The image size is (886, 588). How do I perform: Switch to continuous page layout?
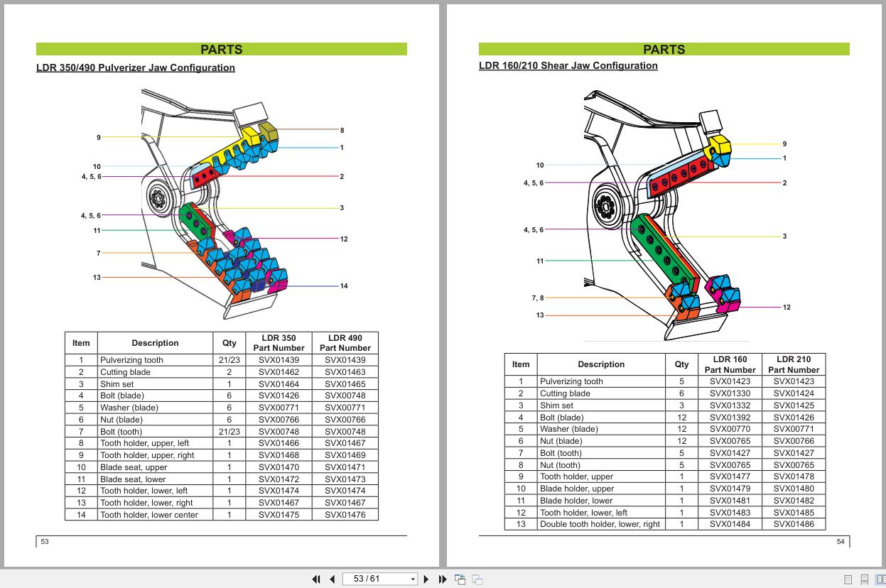863,579
